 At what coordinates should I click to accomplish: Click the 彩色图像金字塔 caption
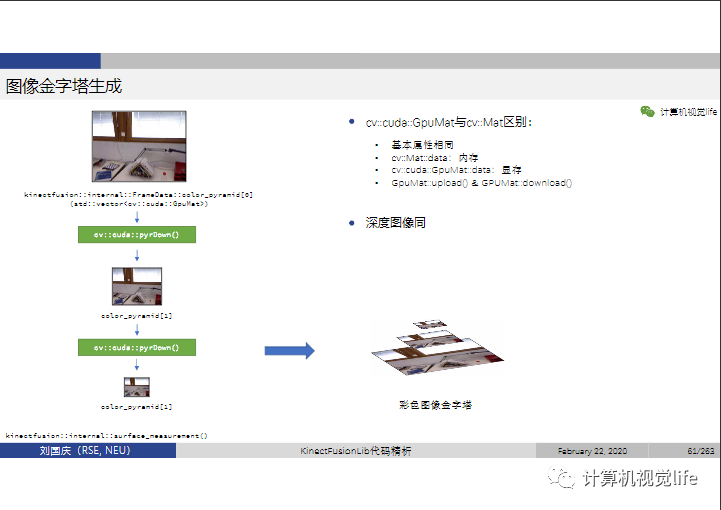(435, 405)
